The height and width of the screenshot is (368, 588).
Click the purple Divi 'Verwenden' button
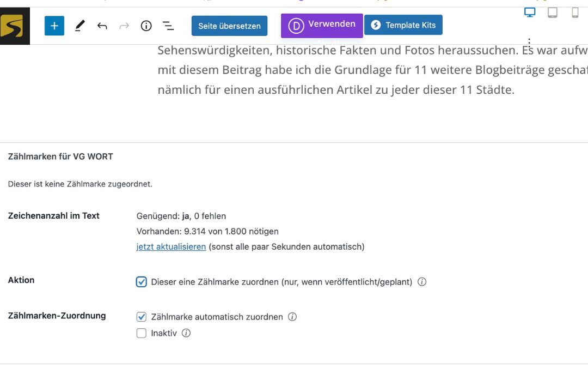tap(322, 25)
